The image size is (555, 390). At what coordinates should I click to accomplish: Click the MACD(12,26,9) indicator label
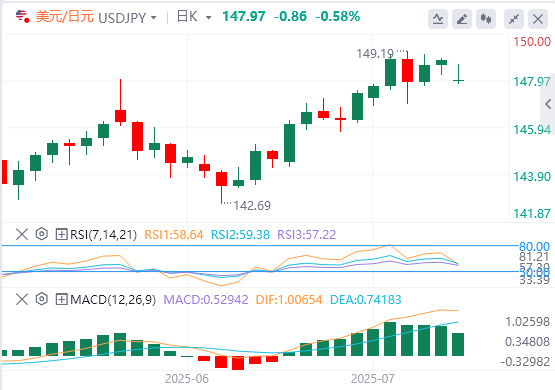click(113, 299)
